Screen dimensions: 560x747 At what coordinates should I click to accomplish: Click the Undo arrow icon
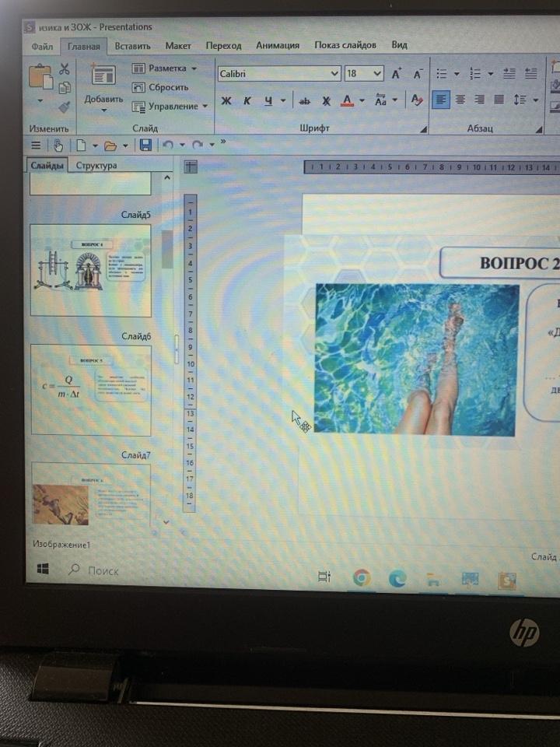(168, 145)
